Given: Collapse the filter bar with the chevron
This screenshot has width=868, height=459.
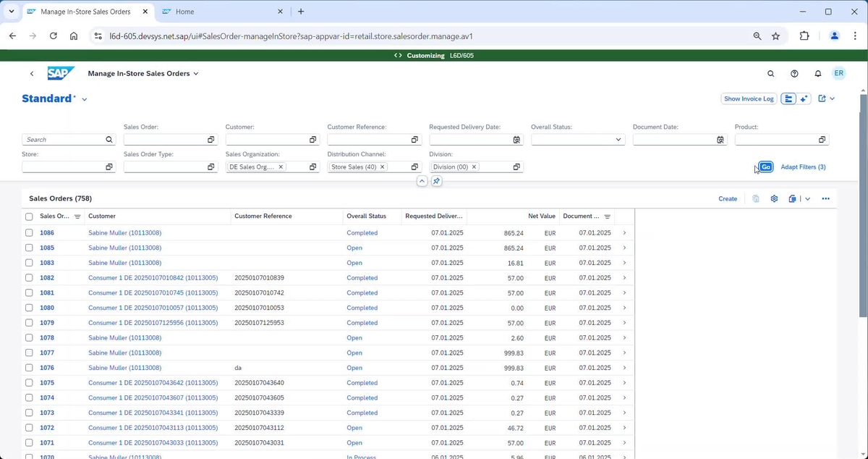Looking at the screenshot, I should [x=422, y=181].
